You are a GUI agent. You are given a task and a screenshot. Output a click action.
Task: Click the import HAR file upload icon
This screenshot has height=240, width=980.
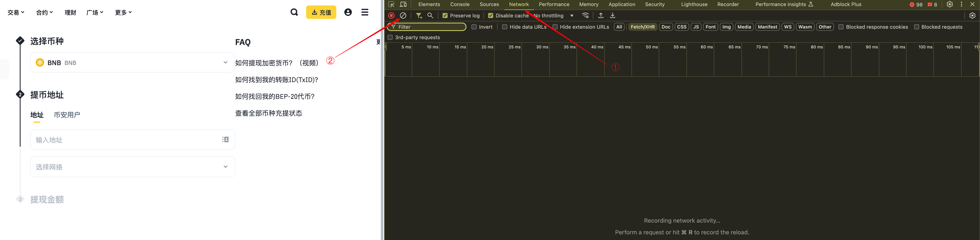tap(601, 15)
